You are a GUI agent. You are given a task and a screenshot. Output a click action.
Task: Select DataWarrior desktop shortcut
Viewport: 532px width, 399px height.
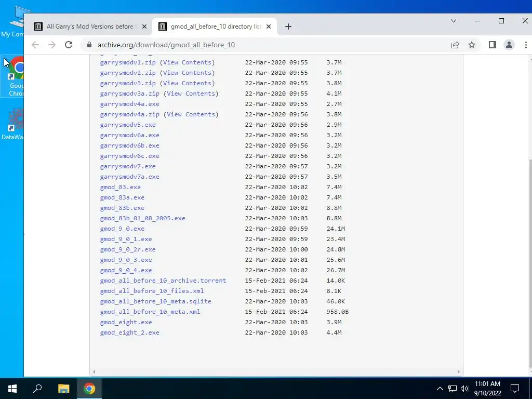click(x=13, y=124)
